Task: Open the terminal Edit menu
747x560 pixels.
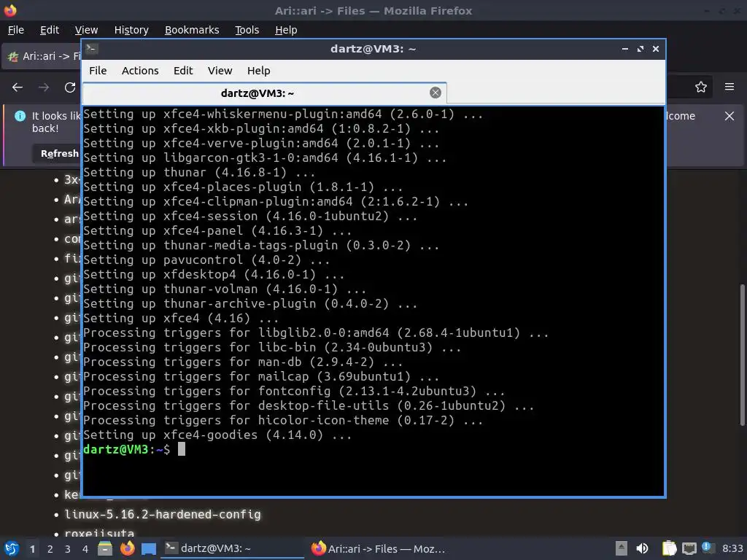Action: click(183, 71)
